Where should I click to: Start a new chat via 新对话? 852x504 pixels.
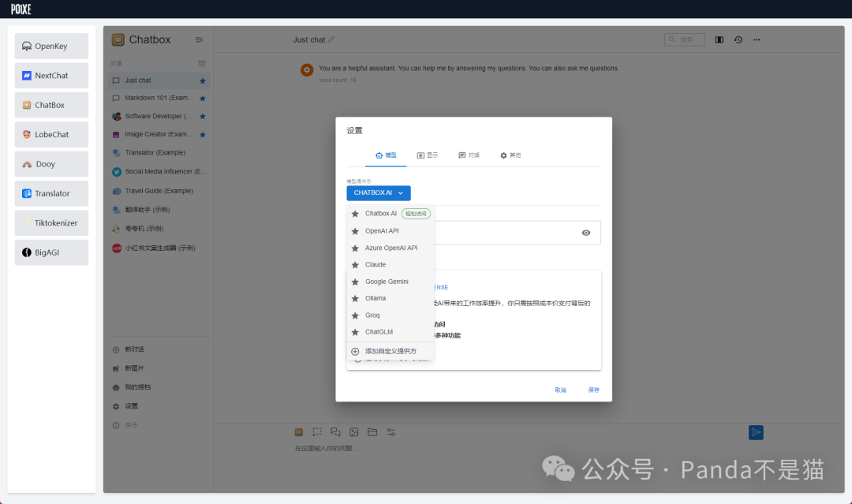pyautogui.click(x=159, y=349)
